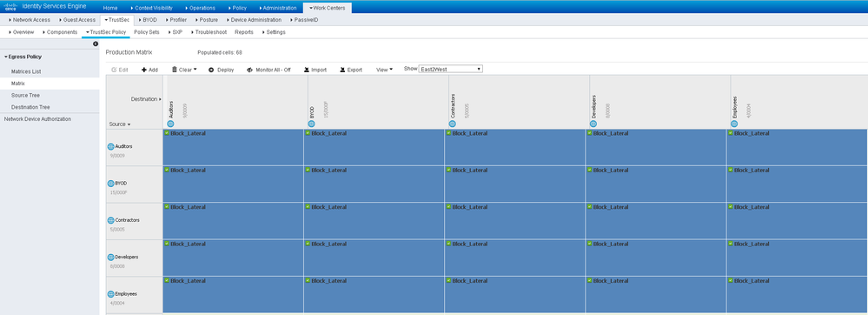
Task: Click green status icon in Employees-to-Auditors cell
Action: point(167,280)
